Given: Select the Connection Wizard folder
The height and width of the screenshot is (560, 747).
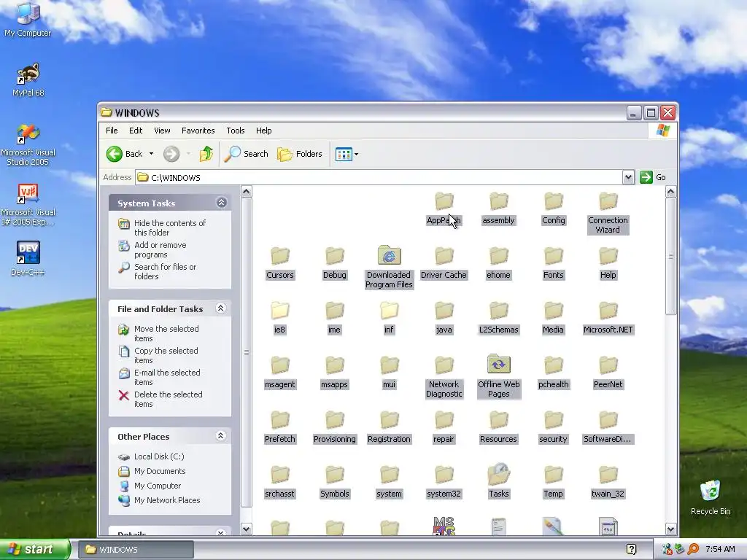Looking at the screenshot, I should click(x=608, y=213).
